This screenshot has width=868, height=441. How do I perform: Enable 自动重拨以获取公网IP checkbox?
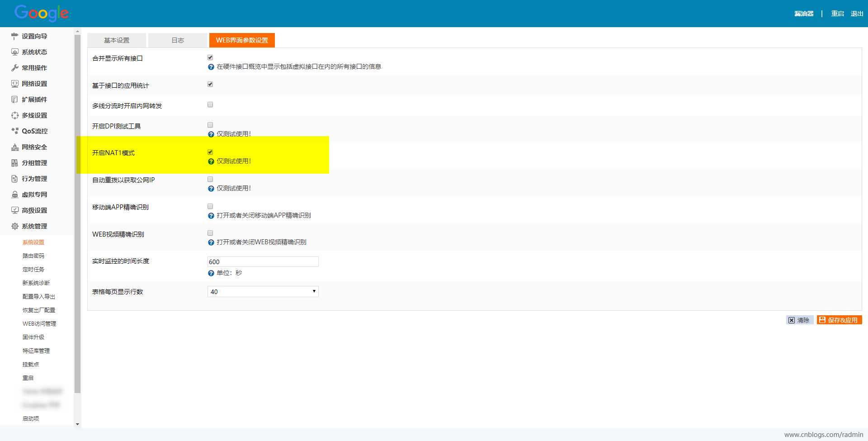(210, 179)
